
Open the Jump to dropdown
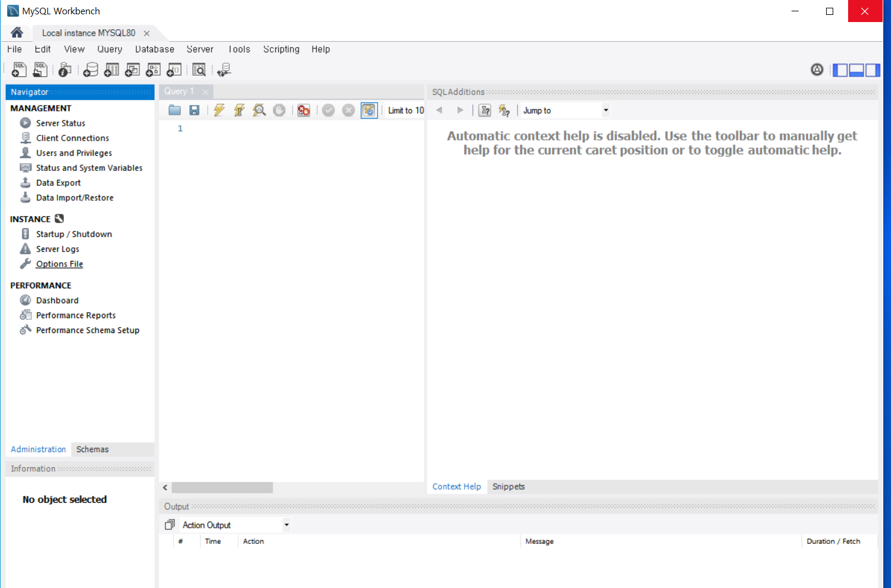566,110
